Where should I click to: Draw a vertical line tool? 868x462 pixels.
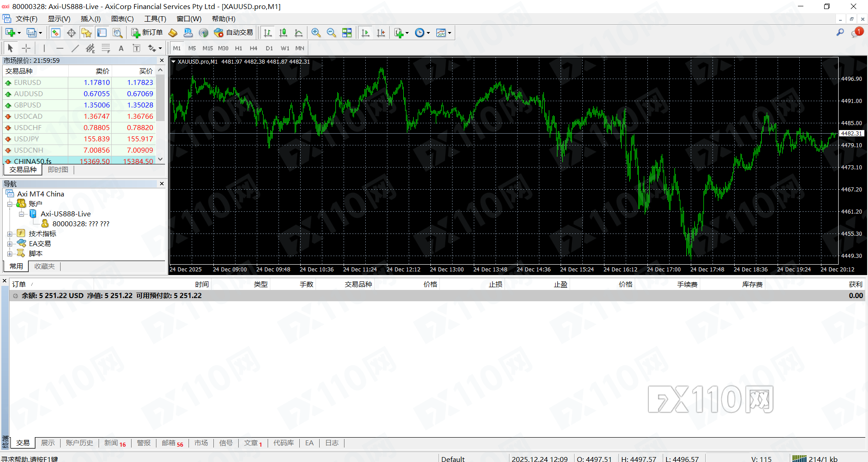click(x=44, y=48)
